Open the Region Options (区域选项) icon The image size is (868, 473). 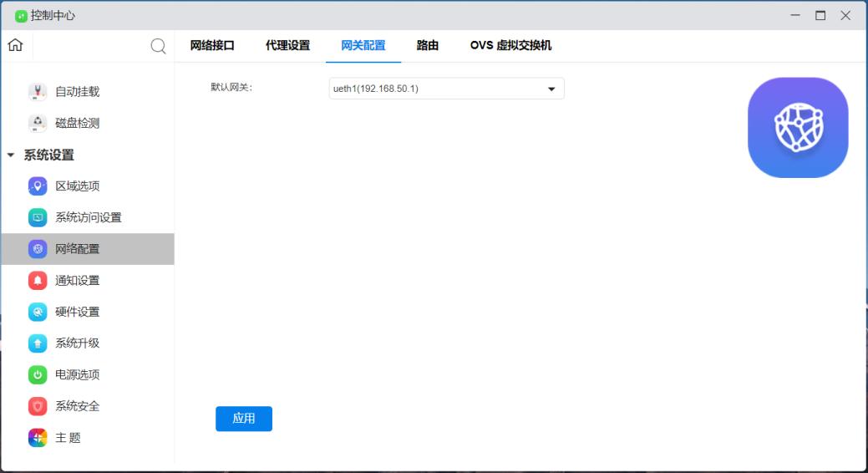click(38, 186)
